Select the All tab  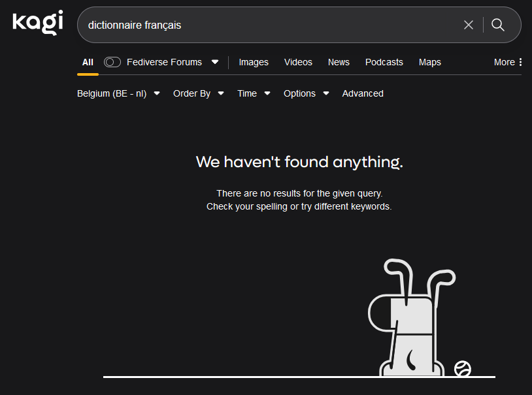(88, 62)
